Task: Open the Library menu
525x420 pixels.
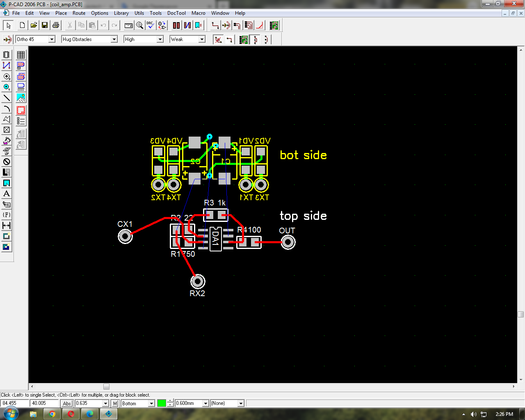Action: pyautogui.click(x=121, y=13)
